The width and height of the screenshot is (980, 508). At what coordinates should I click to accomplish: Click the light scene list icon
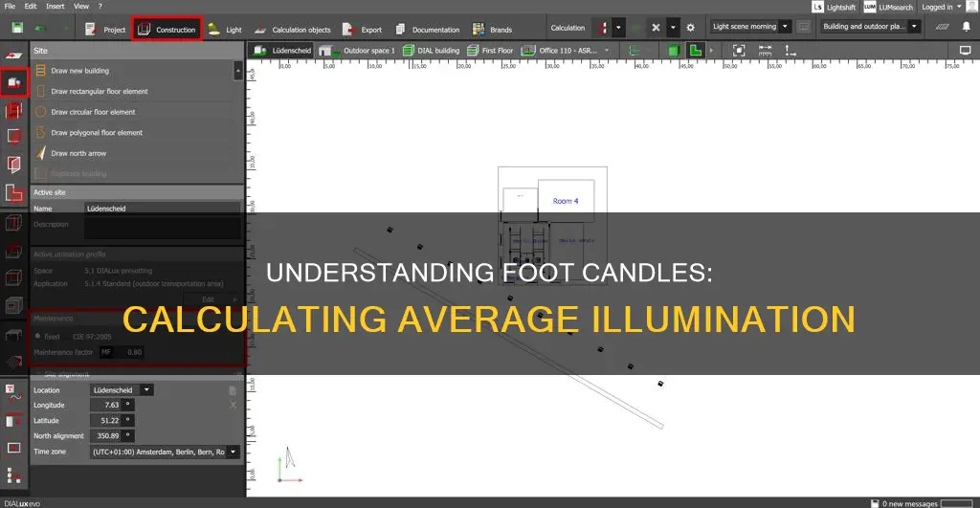click(x=804, y=27)
